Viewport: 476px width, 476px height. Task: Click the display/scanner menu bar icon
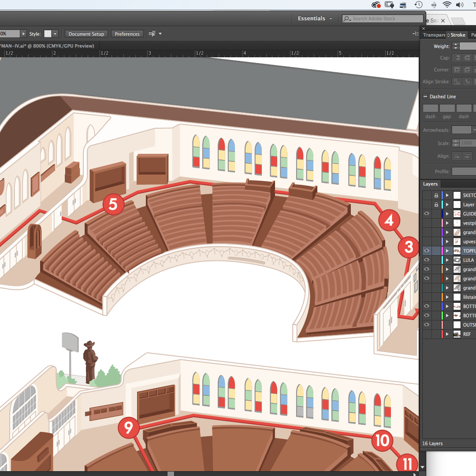pos(403,5)
